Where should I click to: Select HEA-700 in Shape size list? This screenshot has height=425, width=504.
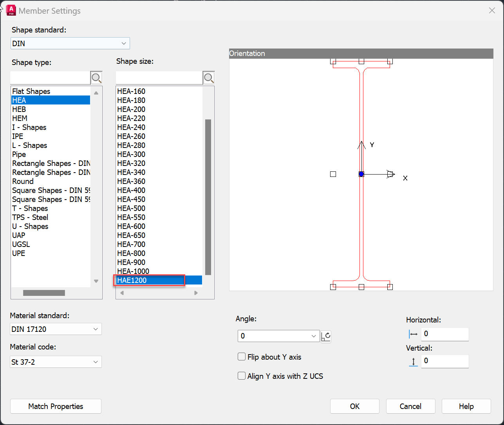(x=159, y=244)
